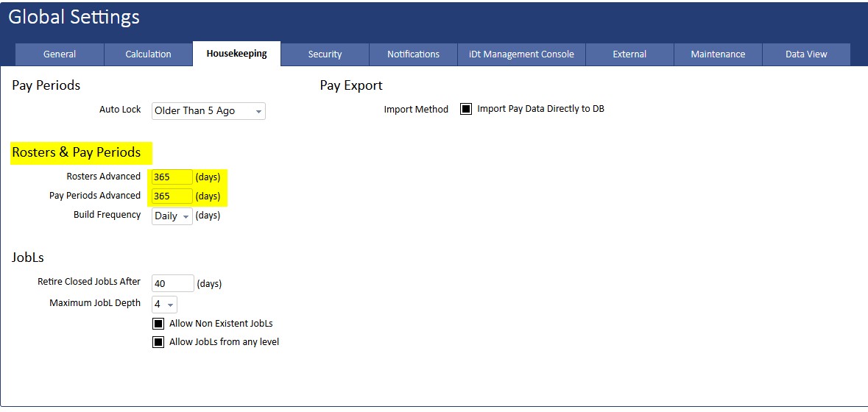This screenshot has width=868, height=412.
Task: Click the Pay Periods Advanced field
Action: pyautogui.click(x=172, y=196)
